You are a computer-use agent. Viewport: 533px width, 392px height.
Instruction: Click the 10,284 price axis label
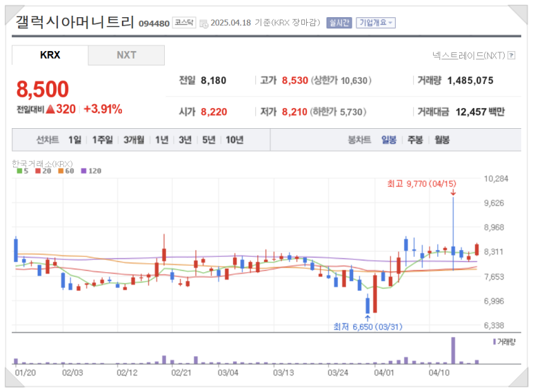point(496,178)
